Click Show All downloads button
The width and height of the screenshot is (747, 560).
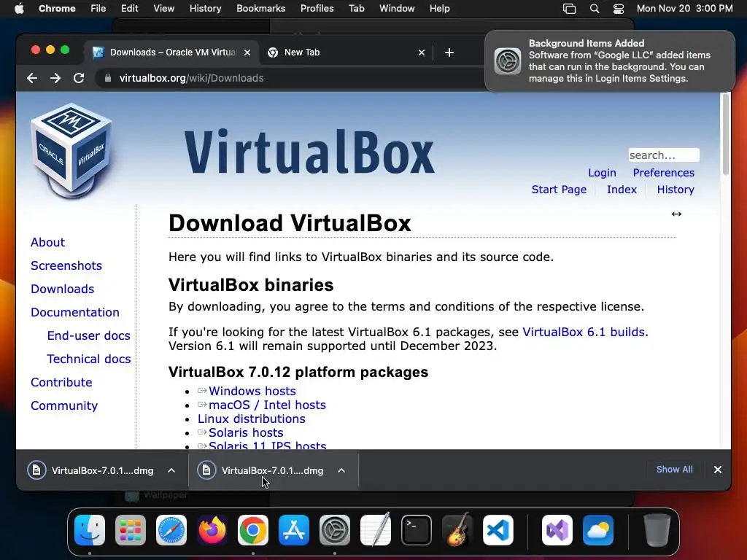click(x=675, y=470)
